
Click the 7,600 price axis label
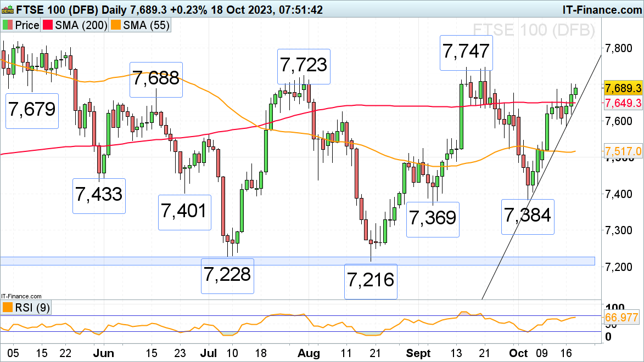point(619,121)
